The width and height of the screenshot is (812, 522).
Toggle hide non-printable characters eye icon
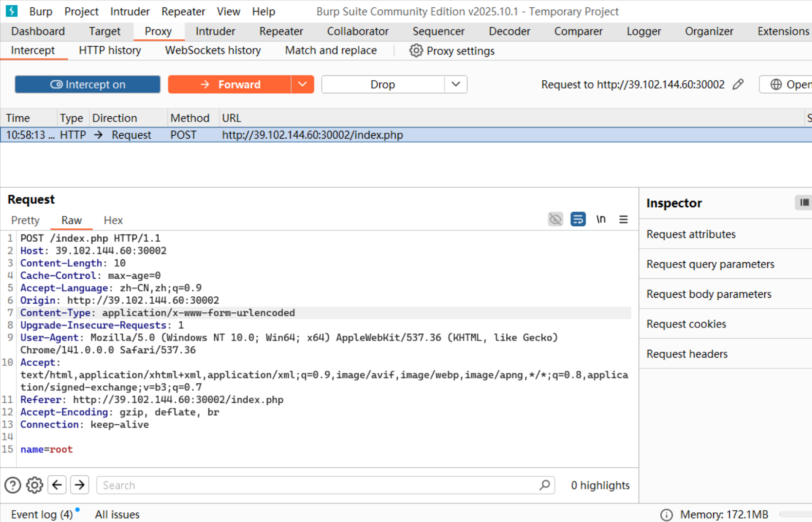(x=555, y=219)
